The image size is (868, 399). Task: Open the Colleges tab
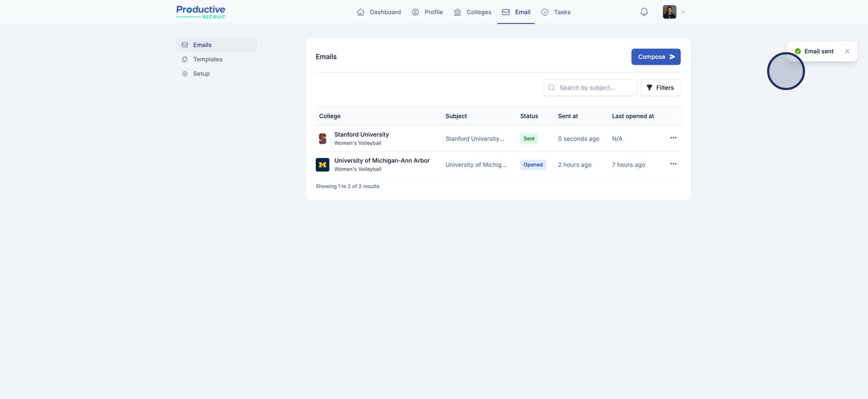pyautogui.click(x=473, y=12)
